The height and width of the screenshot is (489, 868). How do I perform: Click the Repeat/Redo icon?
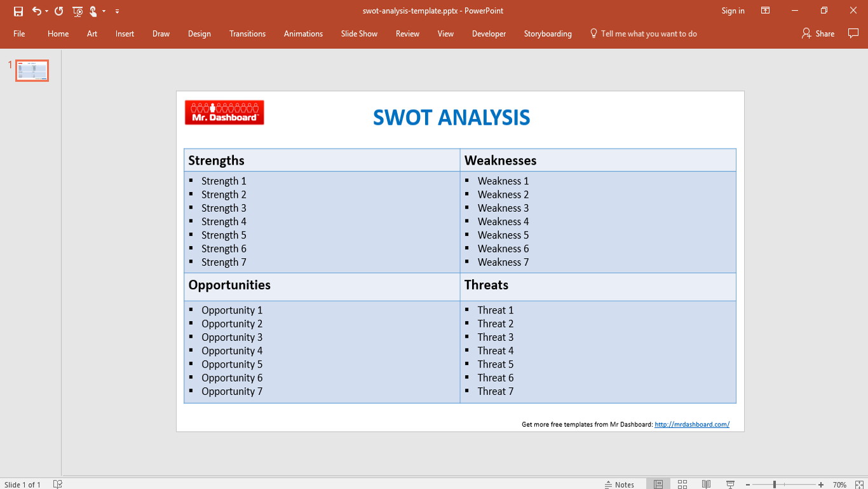(59, 11)
